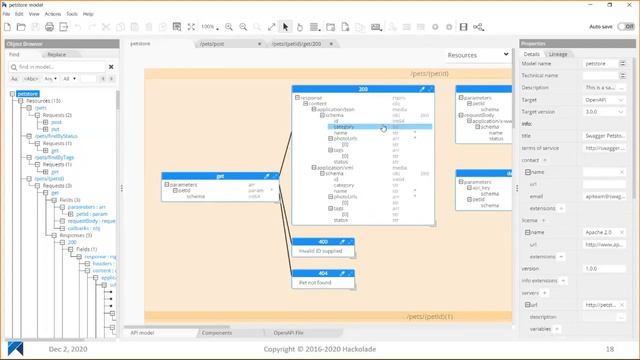Click the align lines icon after hand tool
The width and height of the screenshot is (640, 360).
pyautogui.click(x=314, y=27)
